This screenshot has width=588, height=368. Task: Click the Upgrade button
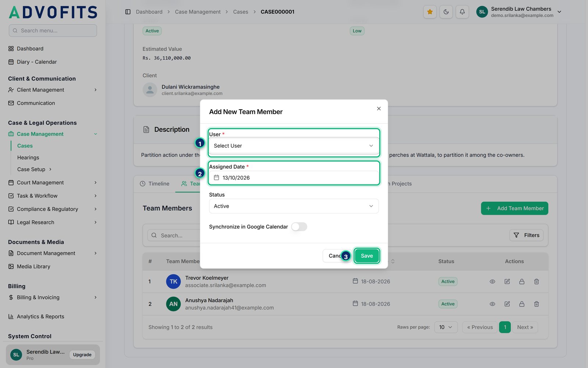pyautogui.click(x=82, y=355)
